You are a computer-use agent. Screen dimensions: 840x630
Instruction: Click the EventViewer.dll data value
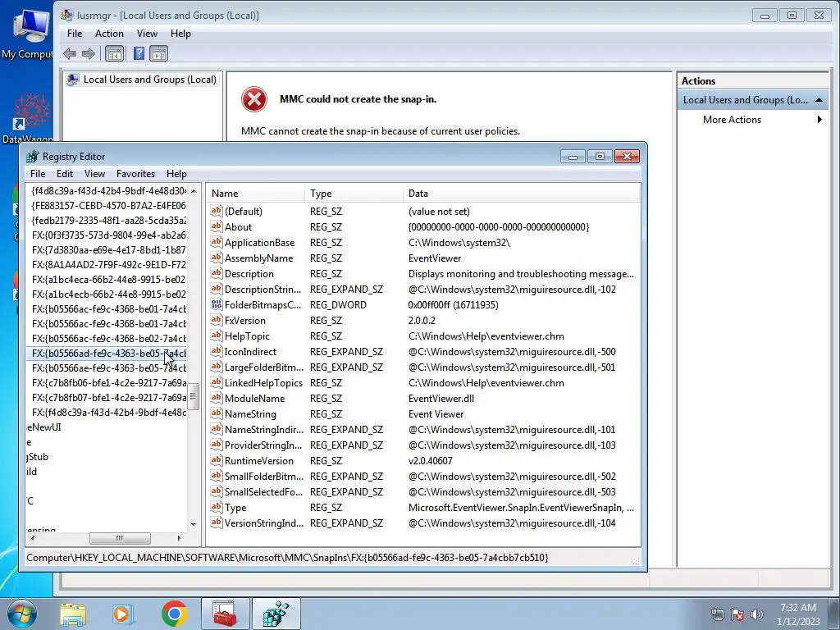point(441,399)
